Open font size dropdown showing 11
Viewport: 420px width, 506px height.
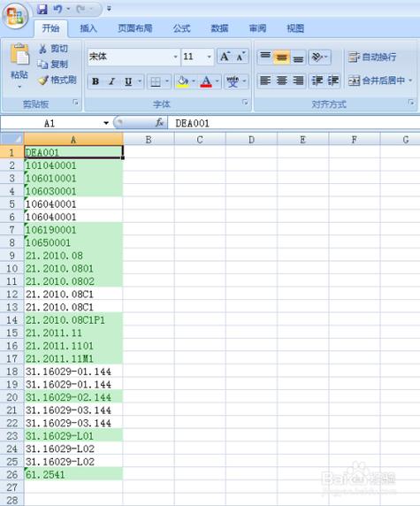tap(209, 57)
